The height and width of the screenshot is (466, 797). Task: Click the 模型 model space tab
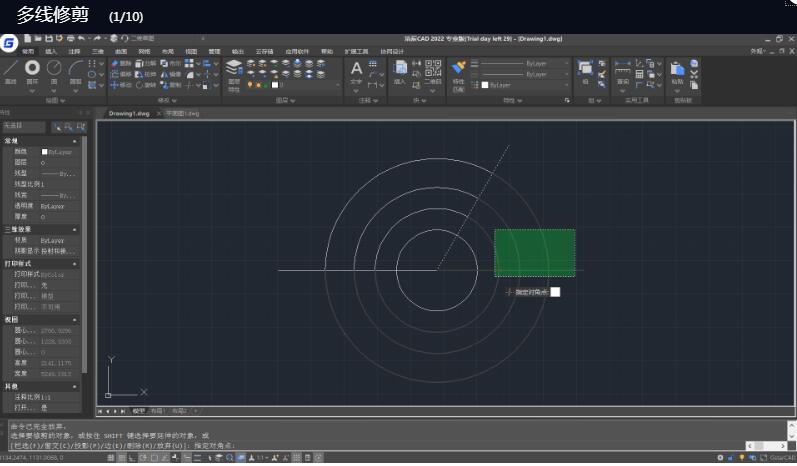(139, 411)
